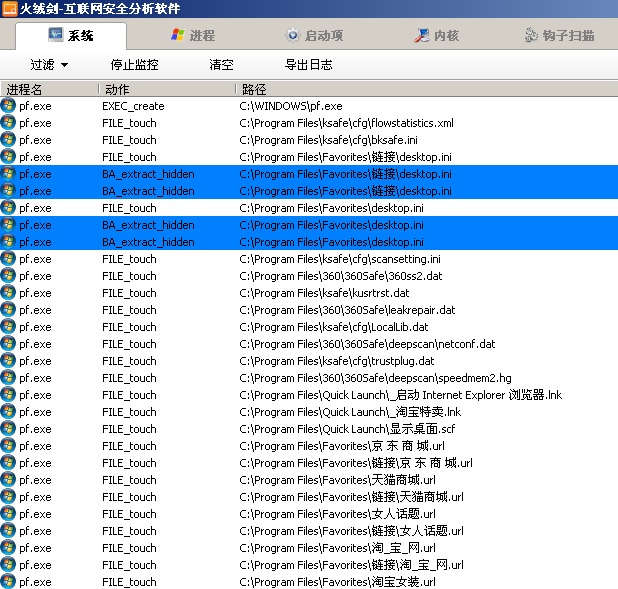The height and width of the screenshot is (589, 618).
Task: Open the 进程 tab
Action: (193, 35)
